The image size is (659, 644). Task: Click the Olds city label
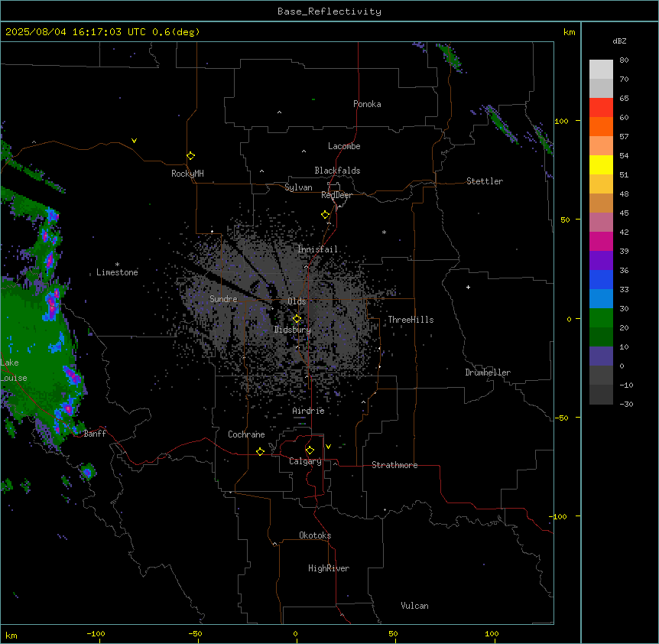(x=297, y=301)
